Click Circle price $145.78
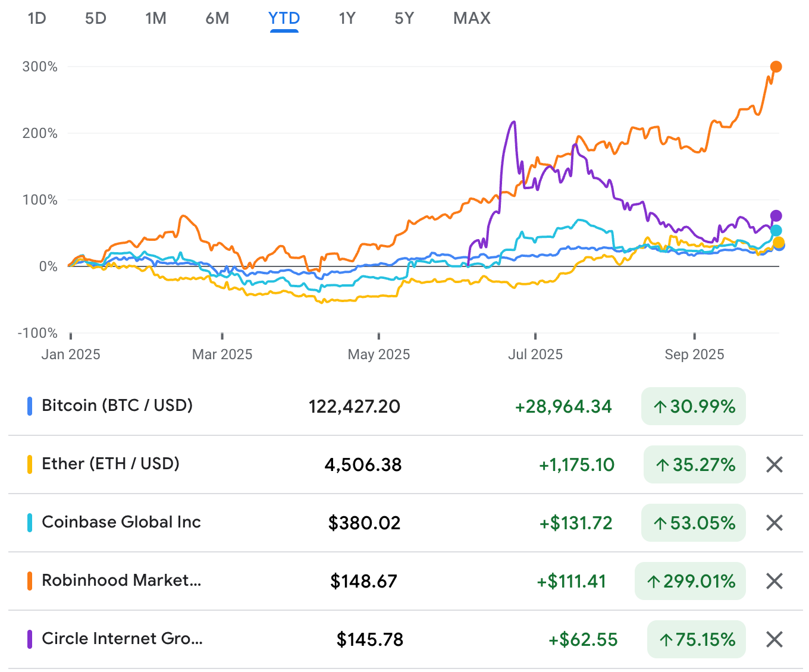The width and height of the screenshot is (809, 672). tap(370, 639)
